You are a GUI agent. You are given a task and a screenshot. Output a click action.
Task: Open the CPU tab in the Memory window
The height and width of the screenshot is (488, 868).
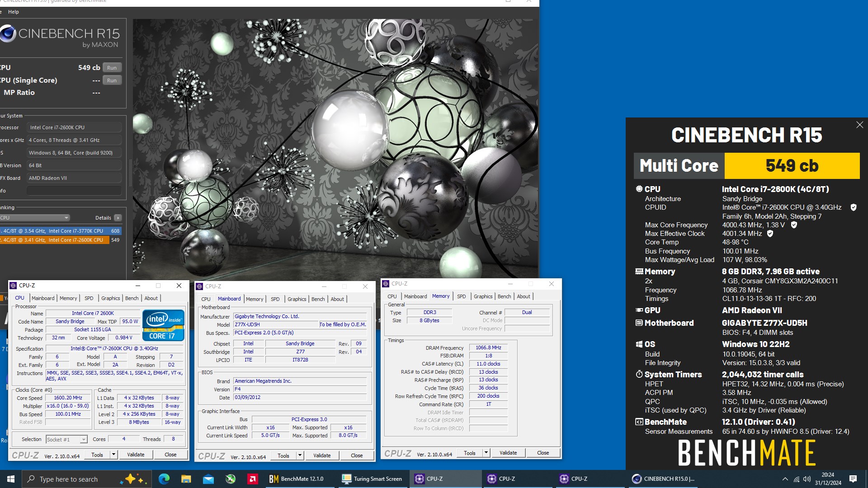pos(392,296)
